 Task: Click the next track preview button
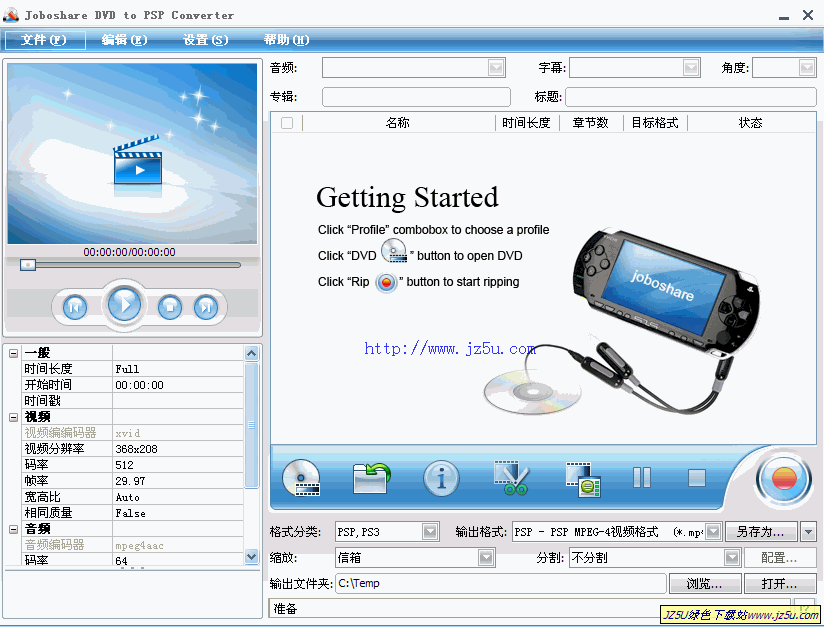coord(205,307)
